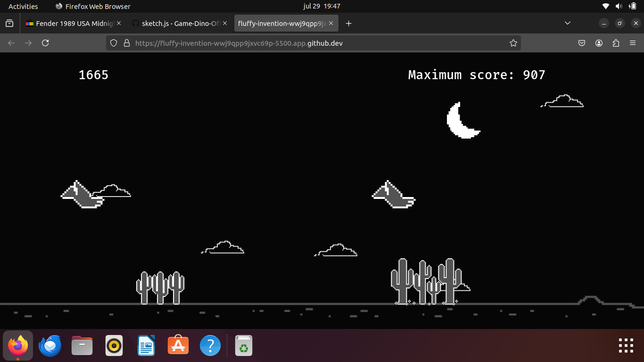Open a new browser tab
Viewport: 644px width, 362px height.
coord(348,23)
